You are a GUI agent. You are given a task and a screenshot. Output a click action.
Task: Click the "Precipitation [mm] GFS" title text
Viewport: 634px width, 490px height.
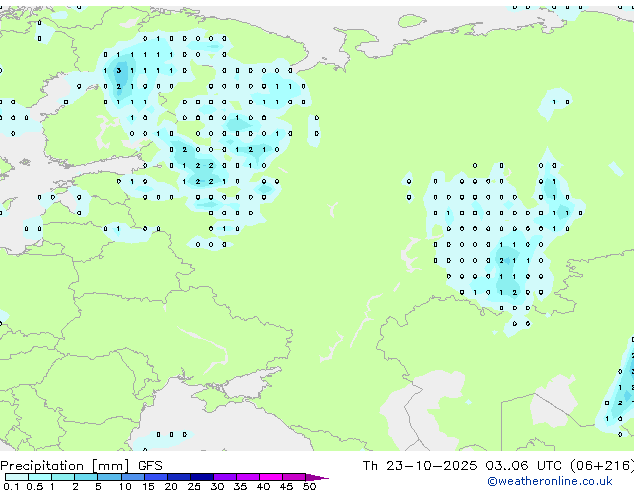coord(81,466)
